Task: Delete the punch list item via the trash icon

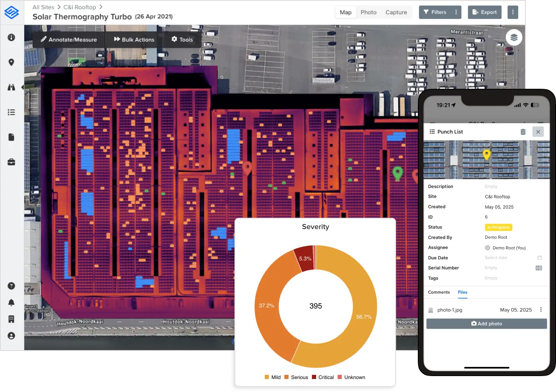Action: (x=523, y=132)
